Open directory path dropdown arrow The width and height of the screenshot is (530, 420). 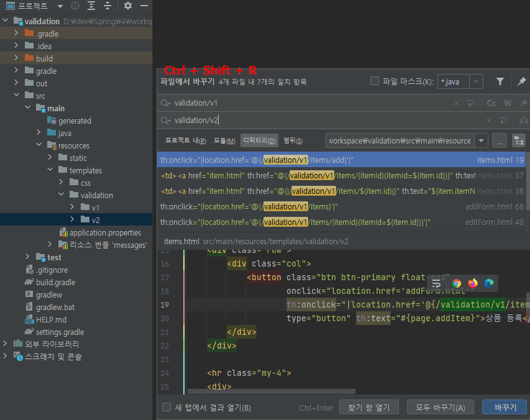(482, 140)
